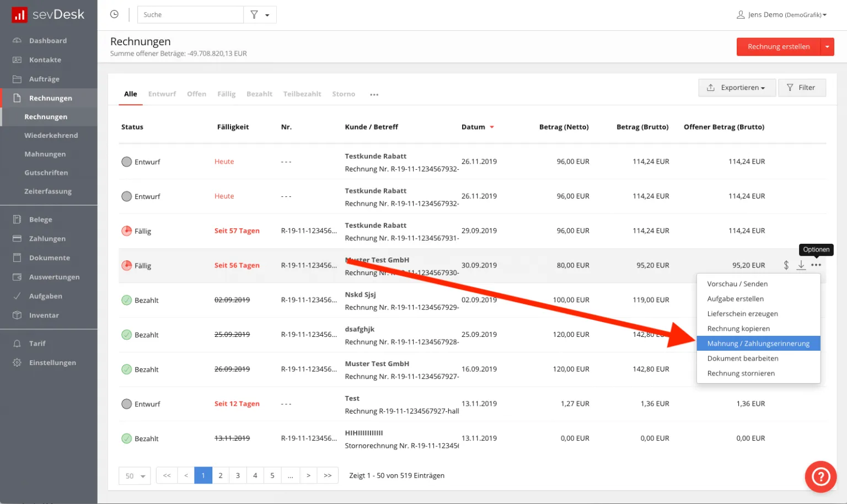Change the 50 entries per page selector
Viewport: 847px width, 504px height.
coord(135,476)
